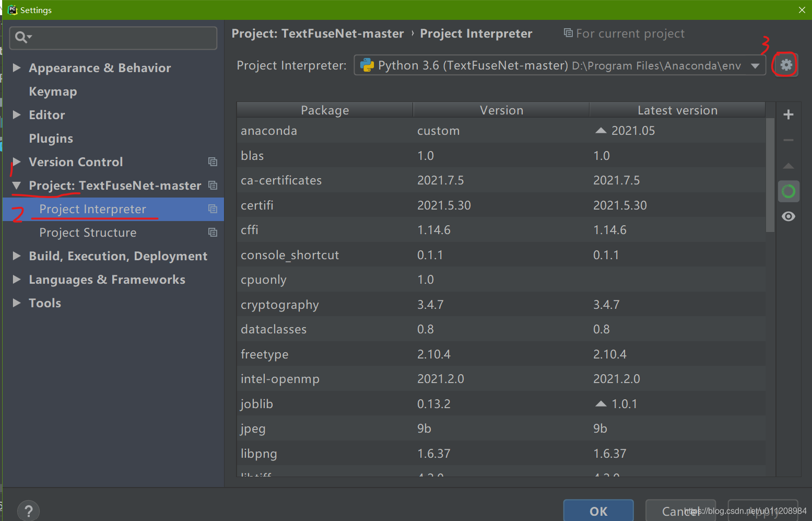
Task: Select the anaconda package row
Action: click(x=501, y=131)
